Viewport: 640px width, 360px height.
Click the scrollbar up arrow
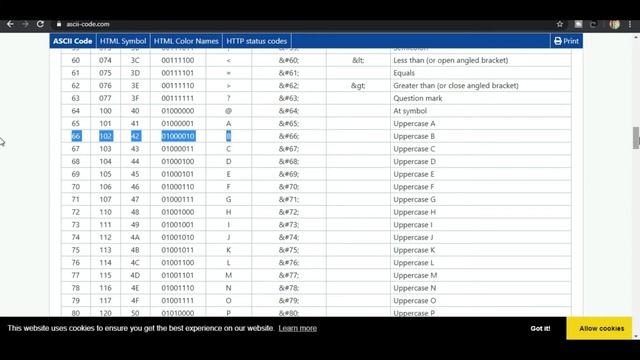click(636, 37)
